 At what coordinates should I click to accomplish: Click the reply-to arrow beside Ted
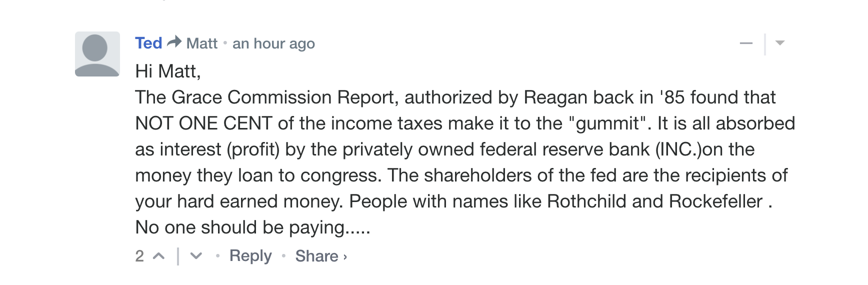point(174,42)
